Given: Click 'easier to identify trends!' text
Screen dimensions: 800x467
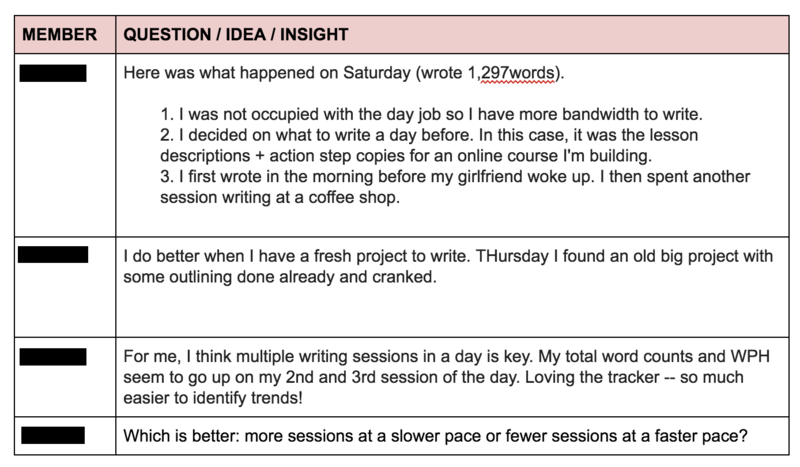Looking at the screenshot, I should 213,398.
